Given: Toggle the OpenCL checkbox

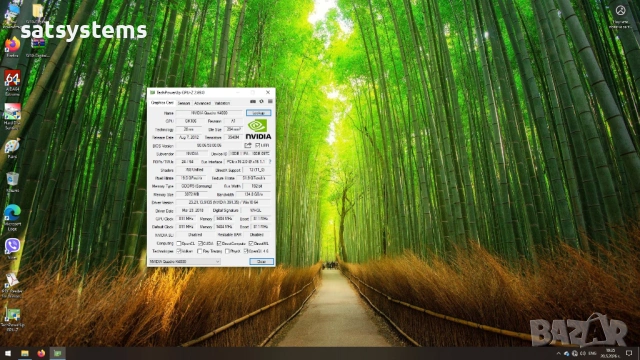Looking at the screenshot, I should pyautogui.click(x=178, y=243).
